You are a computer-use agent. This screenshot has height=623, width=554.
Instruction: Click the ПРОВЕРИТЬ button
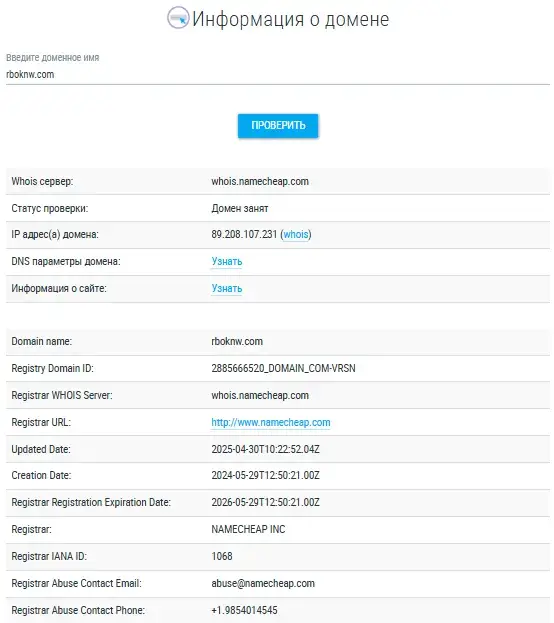278,126
